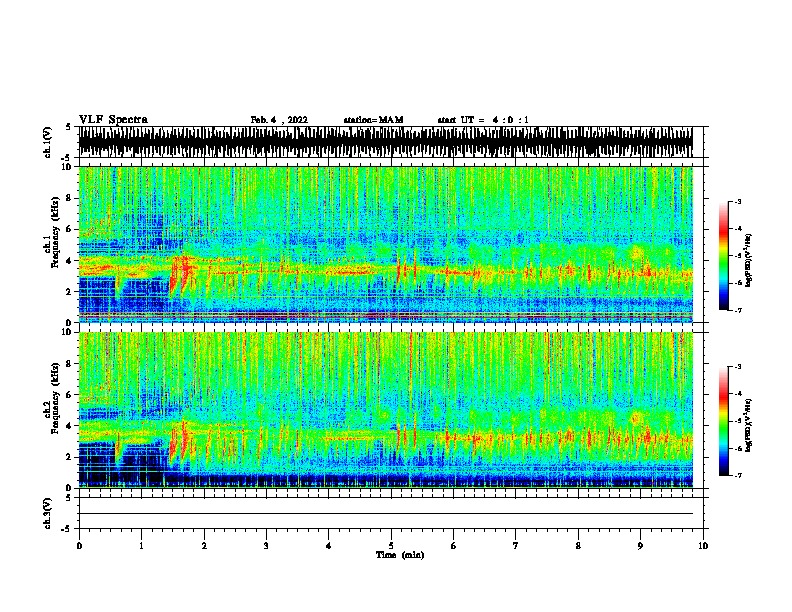This screenshot has height=612, width=792.
Task: Click the ch.1 spectrogram panel
Action: (385, 244)
